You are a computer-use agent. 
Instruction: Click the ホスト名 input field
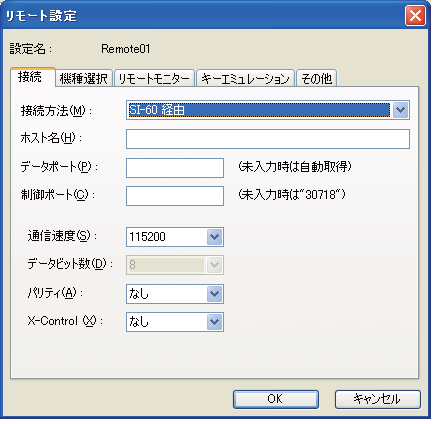tap(268, 139)
